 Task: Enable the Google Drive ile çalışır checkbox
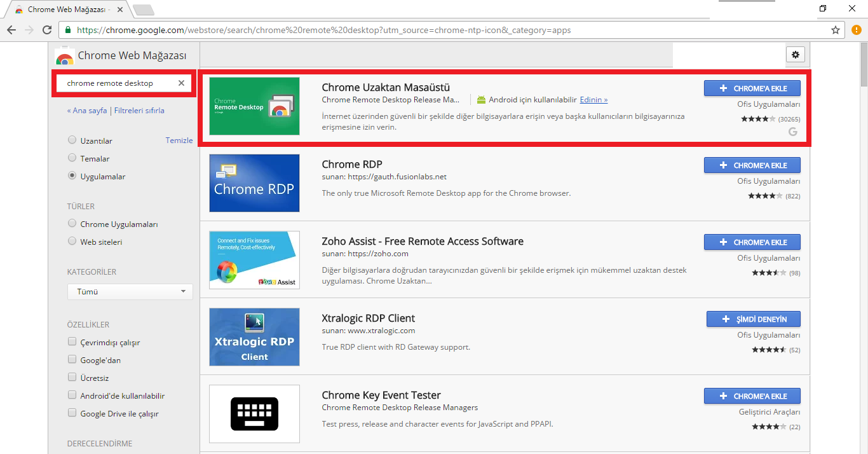72,413
